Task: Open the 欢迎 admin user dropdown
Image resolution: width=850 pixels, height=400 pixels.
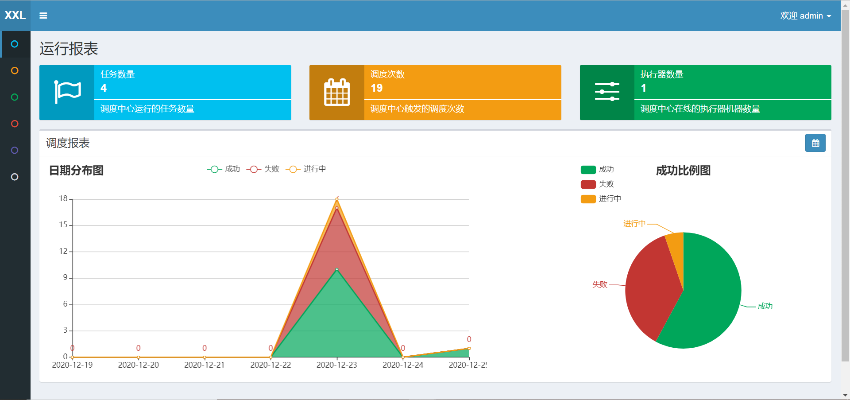Action: point(805,15)
